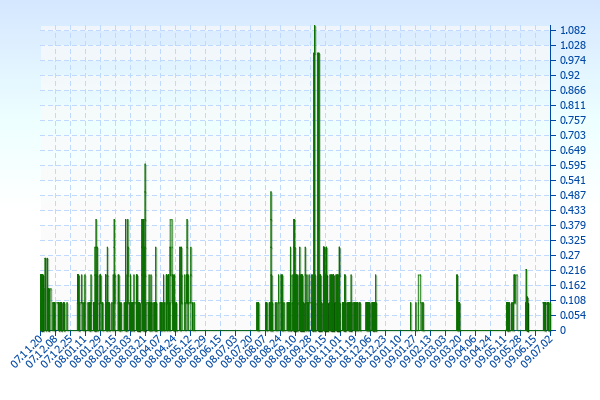Click the 0.595 axis value
The height and width of the screenshot is (400, 600).
point(573,165)
